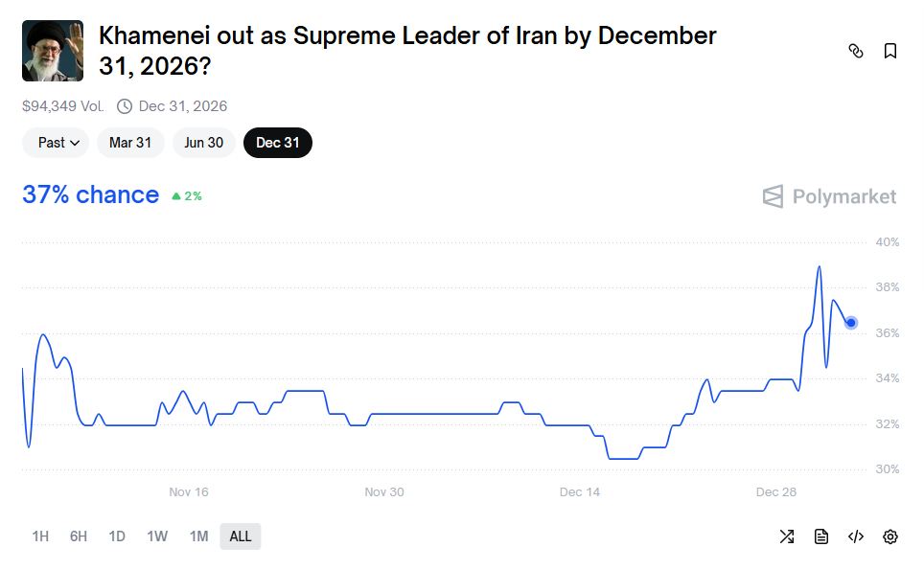Switch chart range to 6H
Viewport: 924px width, 570px height.
(79, 536)
